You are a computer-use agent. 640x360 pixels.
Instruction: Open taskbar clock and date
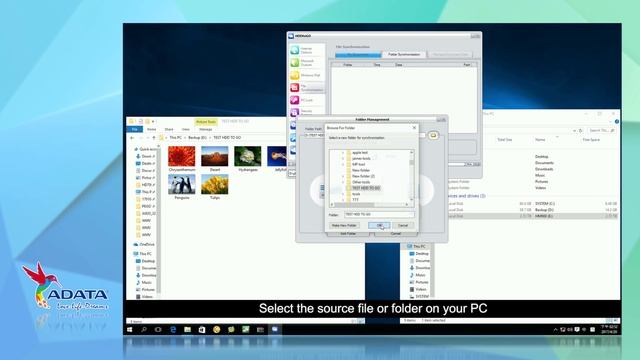(609, 329)
